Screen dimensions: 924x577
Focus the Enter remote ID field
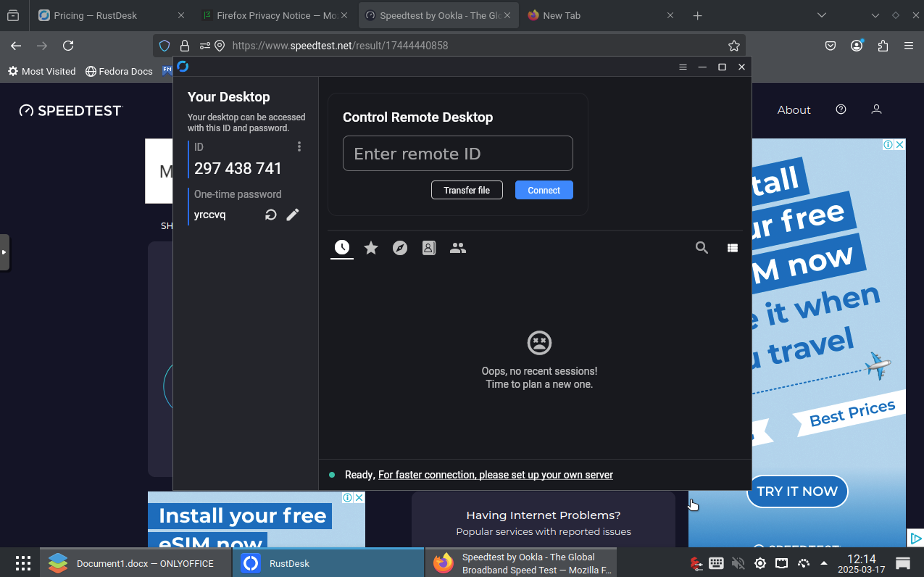coord(458,154)
